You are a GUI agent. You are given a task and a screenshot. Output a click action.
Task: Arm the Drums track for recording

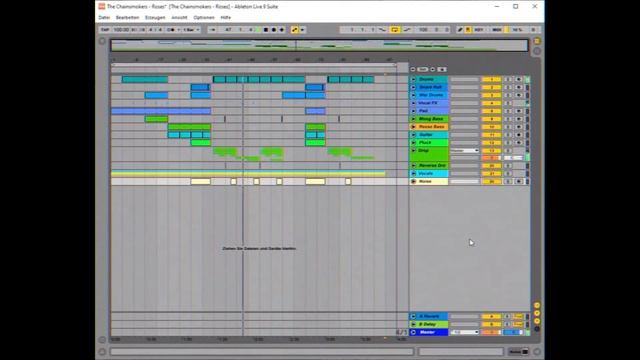[519, 79]
